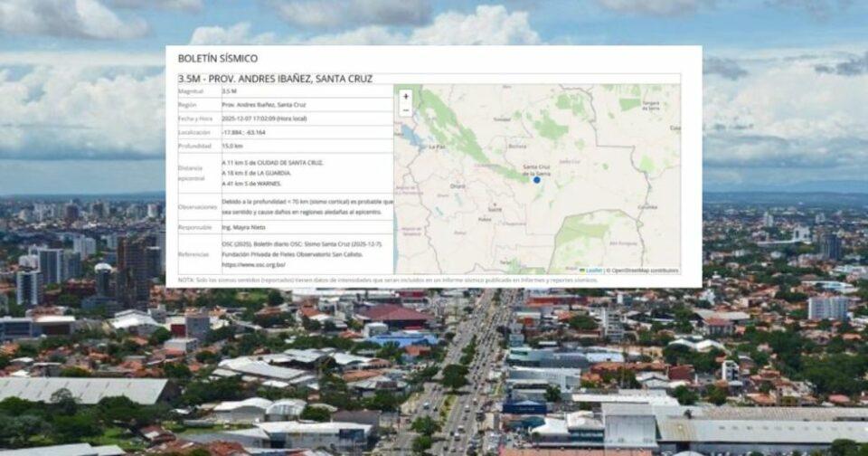The height and width of the screenshot is (456, 868).
Task: Select the depth value 15.0 km
Action: [x=232, y=147]
